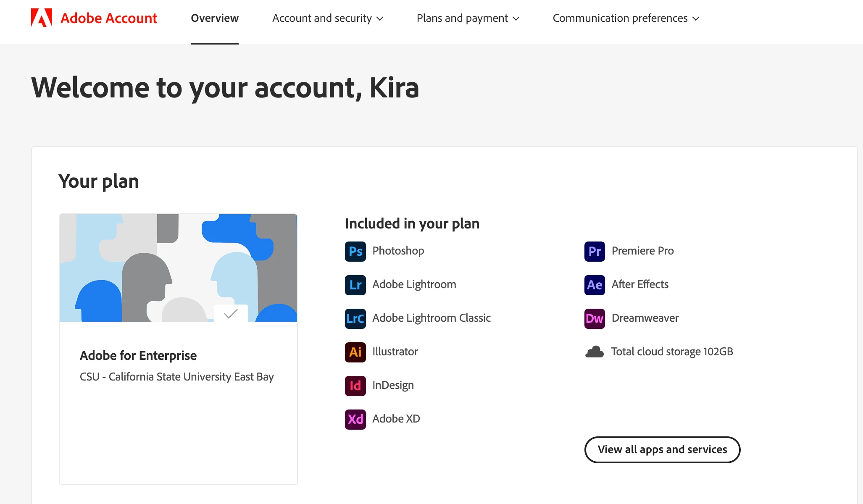Viewport: 863px width, 504px height.
Task: Click the Adobe Account title link
Action: pos(109,18)
